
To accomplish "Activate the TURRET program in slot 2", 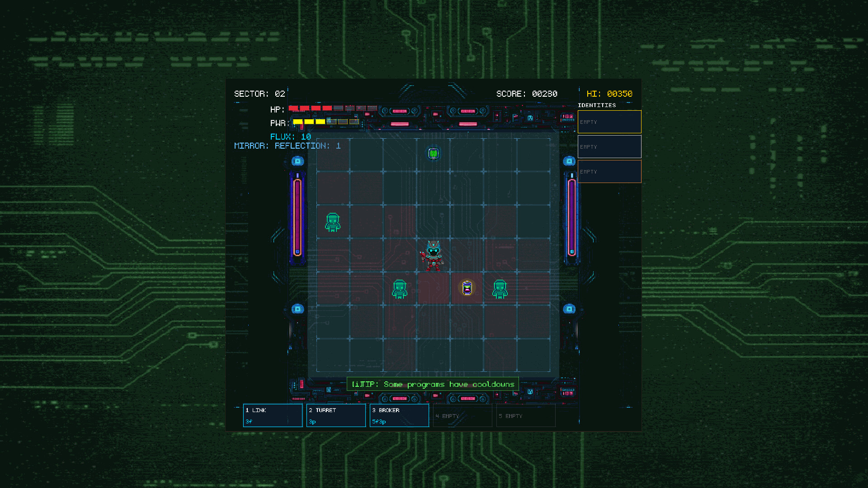I will pos(336,415).
